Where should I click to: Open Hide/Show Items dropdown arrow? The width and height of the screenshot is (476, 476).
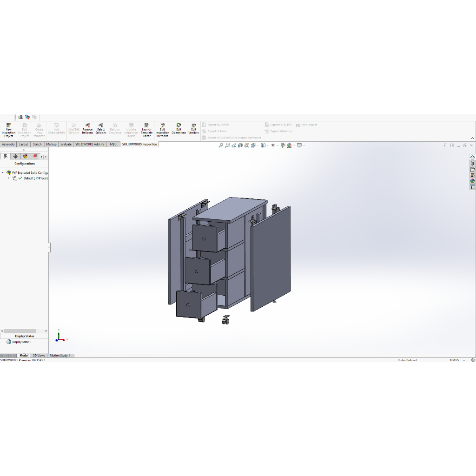click(278, 145)
